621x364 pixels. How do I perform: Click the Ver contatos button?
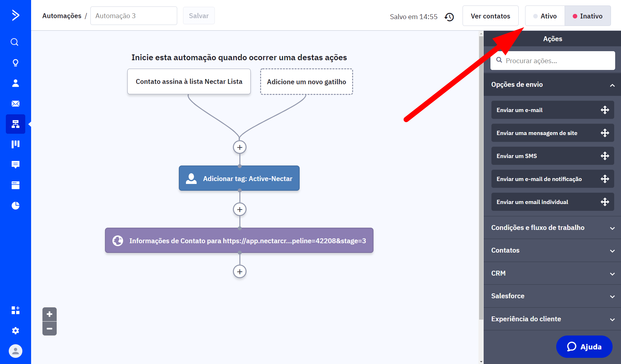coord(490,16)
